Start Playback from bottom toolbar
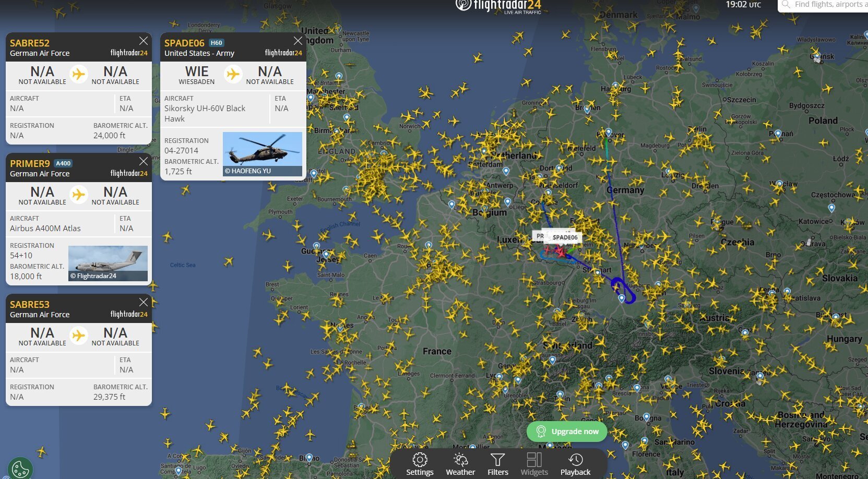868x479 pixels. [575, 464]
